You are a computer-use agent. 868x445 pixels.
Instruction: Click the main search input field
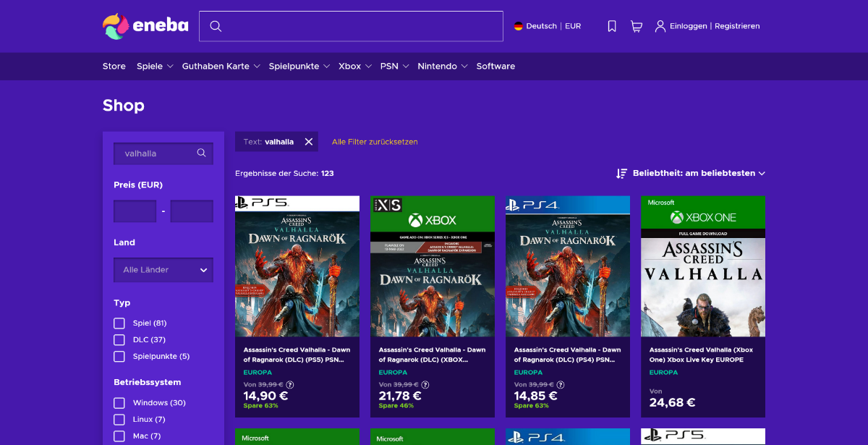point(351,26)
